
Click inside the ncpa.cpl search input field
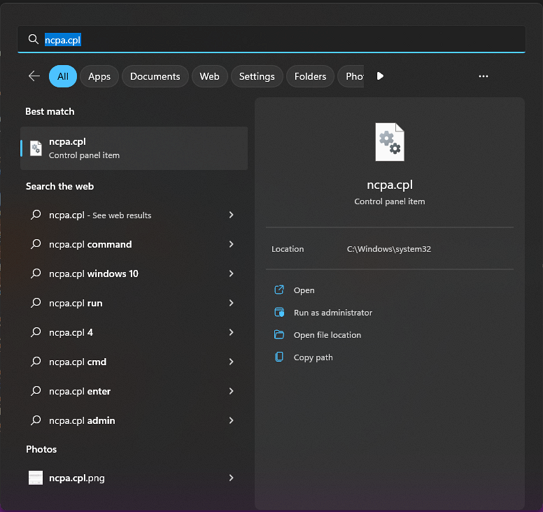[272, 39]
